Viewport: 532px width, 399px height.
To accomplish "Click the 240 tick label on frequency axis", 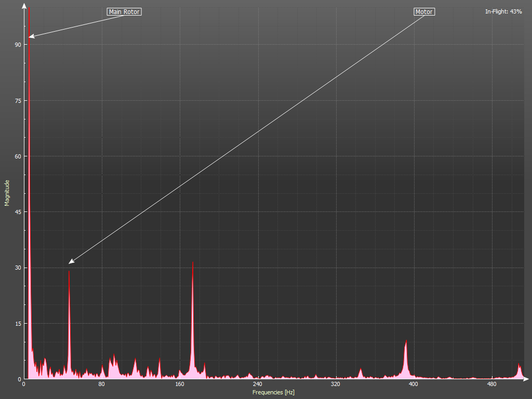I will 257,385.
